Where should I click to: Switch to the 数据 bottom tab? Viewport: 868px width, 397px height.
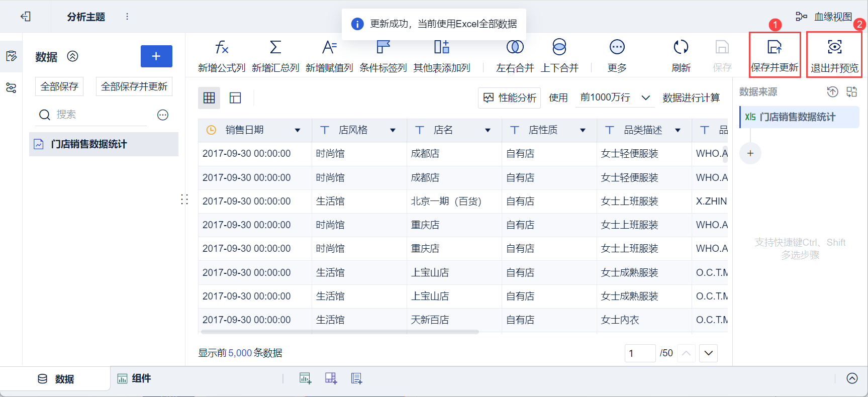coord(56,379)
